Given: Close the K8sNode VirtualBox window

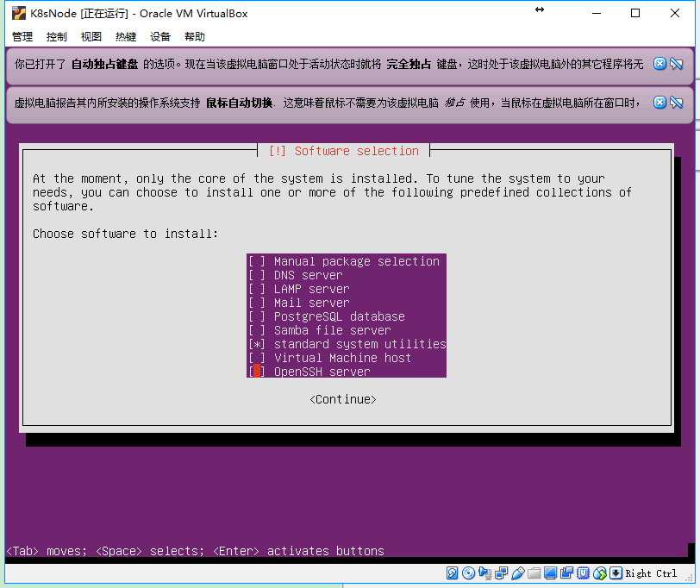Looking at the screenshot, I should pos(675,14).
